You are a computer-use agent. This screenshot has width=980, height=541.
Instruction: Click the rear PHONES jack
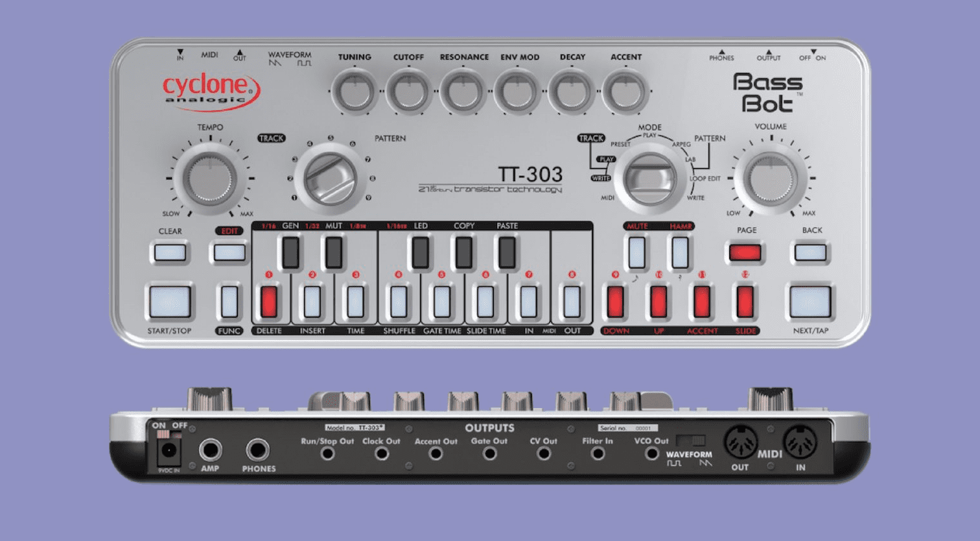coord(257,450)
